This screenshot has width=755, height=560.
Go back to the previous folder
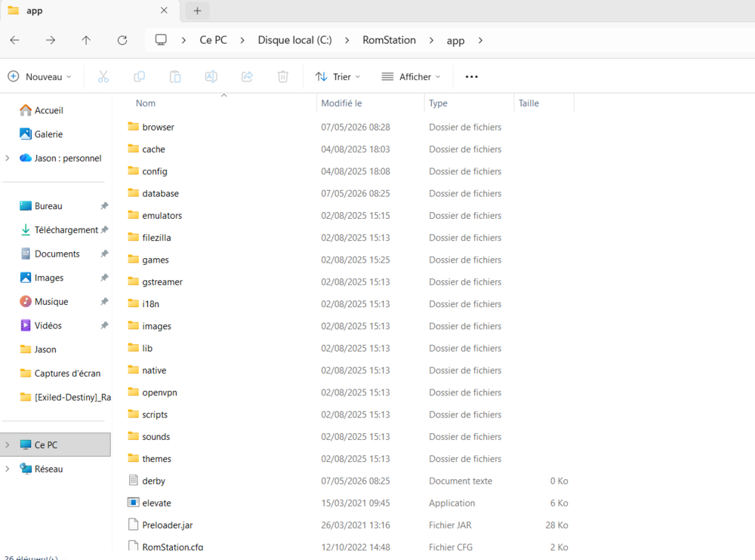tap(15, 40)
